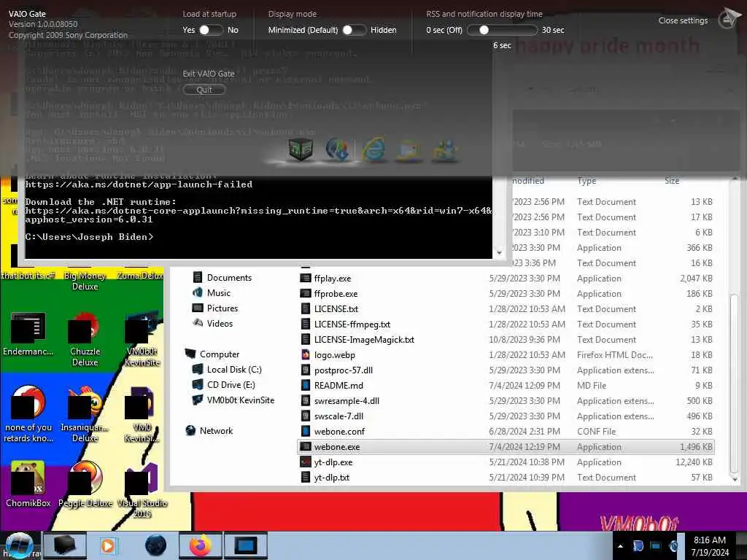
Task: Click the command prompt scroll down arrow
Action: pos(499,253)
